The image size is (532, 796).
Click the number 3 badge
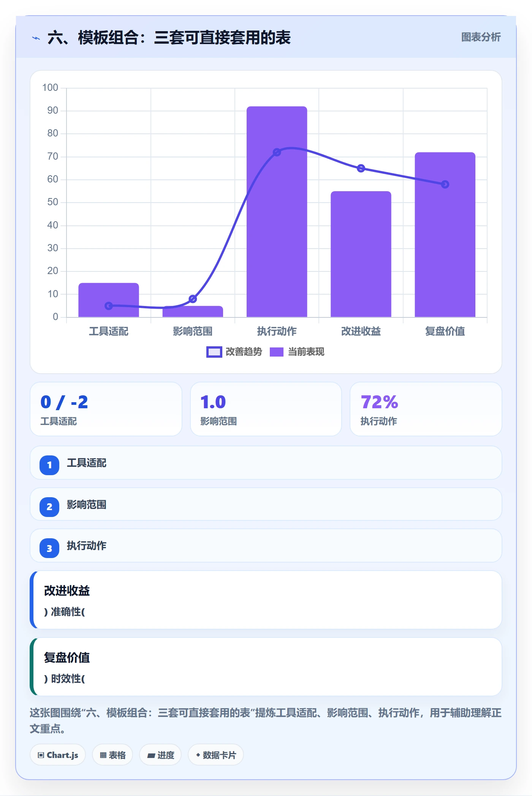49,548
